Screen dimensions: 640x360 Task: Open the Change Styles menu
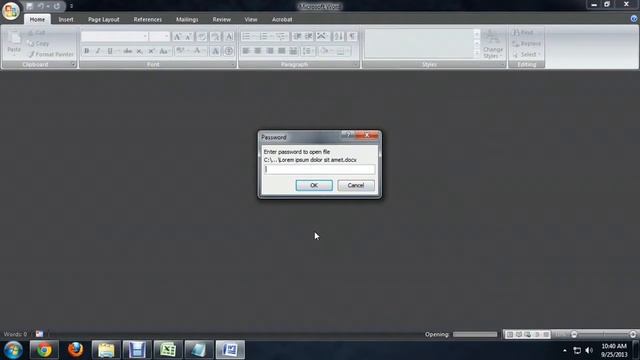[493, 44]
